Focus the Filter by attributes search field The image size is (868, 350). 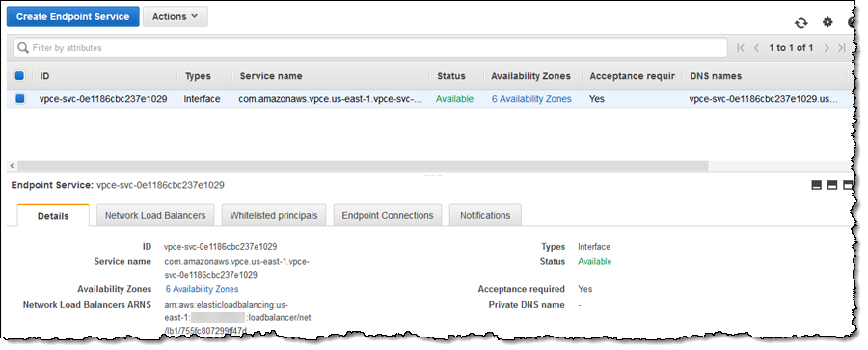[x=370, y=48]
